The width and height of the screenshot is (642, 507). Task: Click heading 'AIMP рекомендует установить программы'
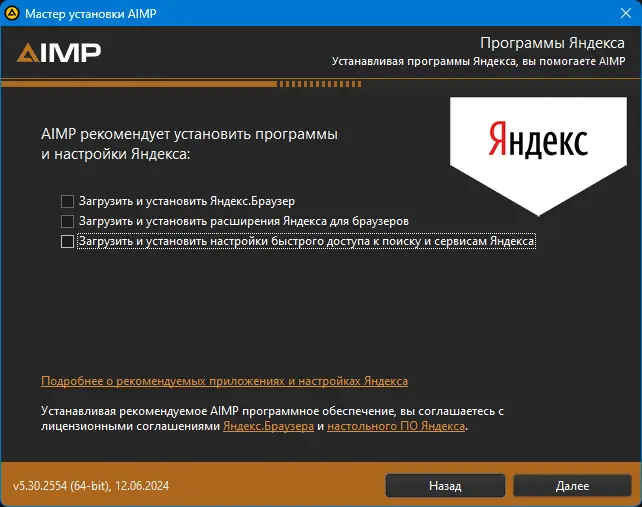pyautogui.click(x=189, y=134)
